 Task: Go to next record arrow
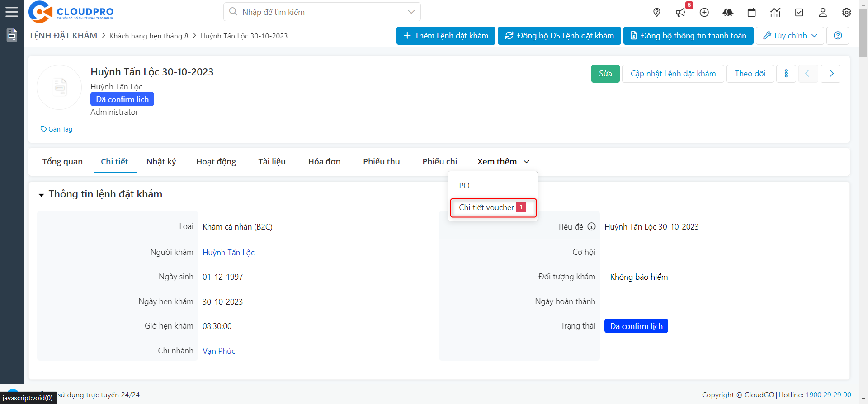pos(831,74)
